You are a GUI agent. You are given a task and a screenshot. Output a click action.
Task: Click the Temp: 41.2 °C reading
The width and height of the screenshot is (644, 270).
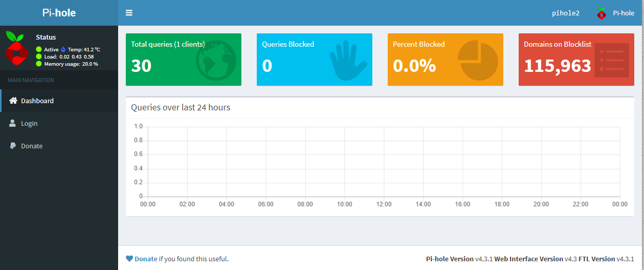point(84,49)
